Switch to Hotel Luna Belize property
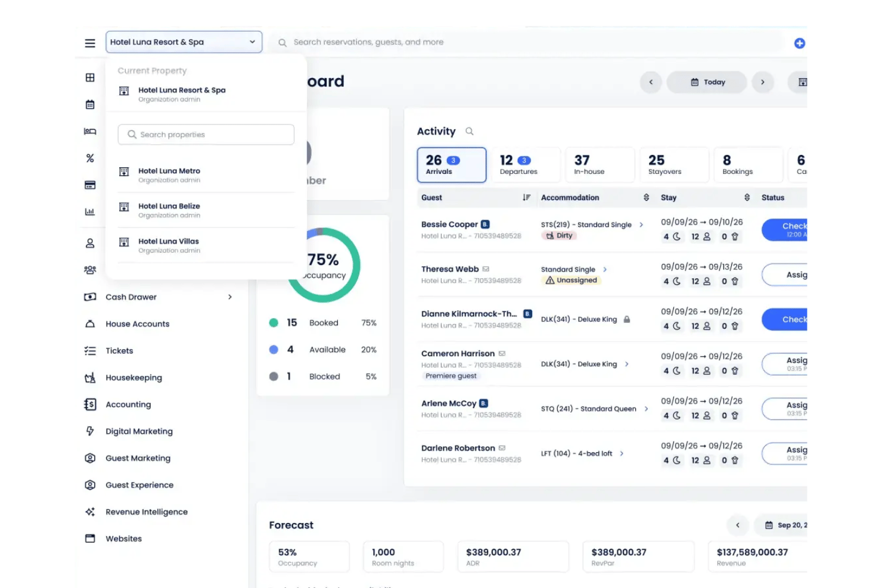The height and width of the screenshot is (588, 882). pyautogui.click(x=206, y=210)
